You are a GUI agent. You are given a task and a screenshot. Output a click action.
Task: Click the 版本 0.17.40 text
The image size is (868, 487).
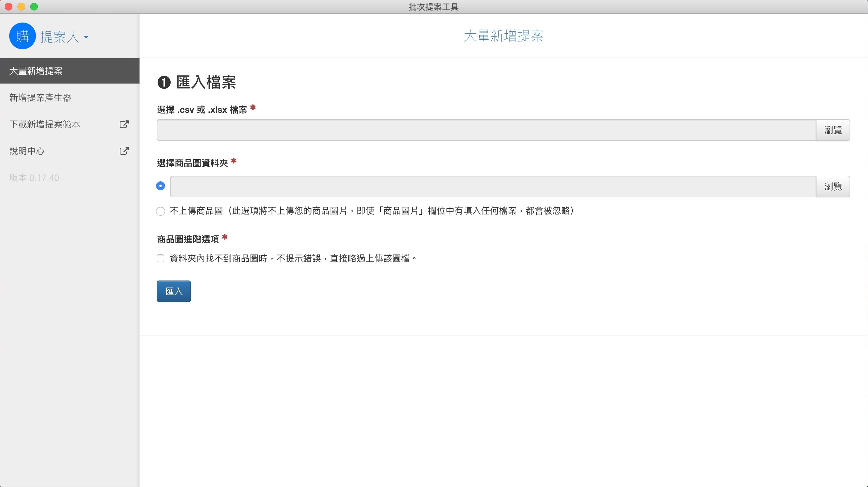coord(34,178)
